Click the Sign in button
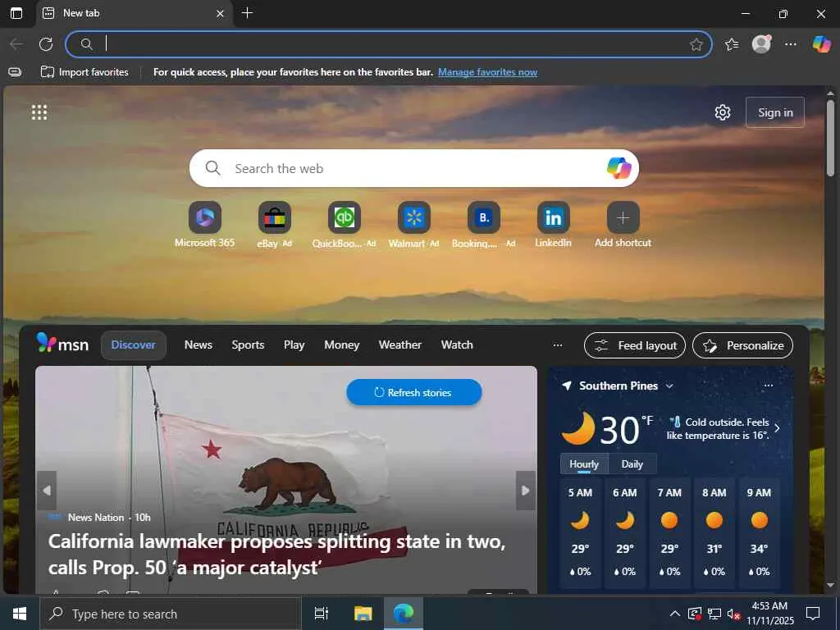840x630 pixels. pyautogui.click(x=775, y=112)
